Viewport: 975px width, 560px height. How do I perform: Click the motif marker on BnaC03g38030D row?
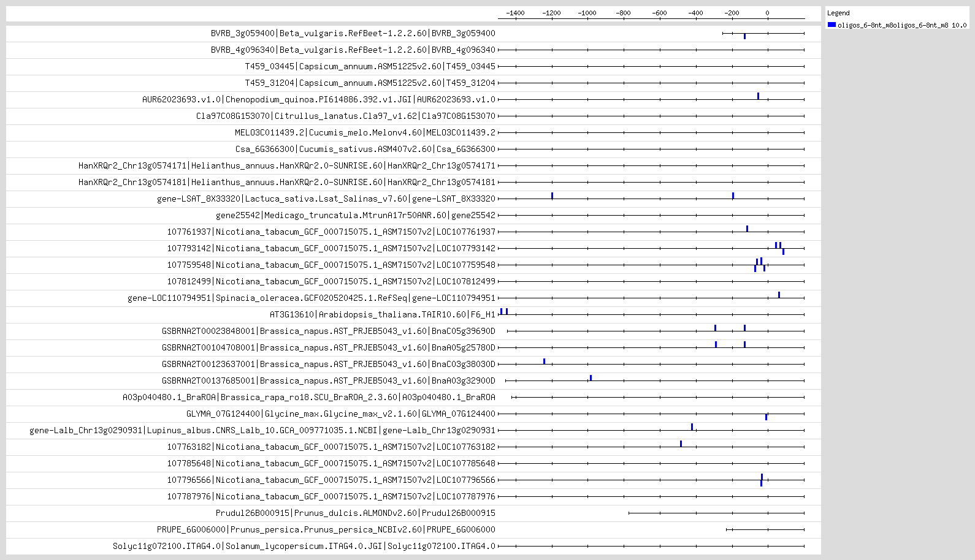(544, 361)
